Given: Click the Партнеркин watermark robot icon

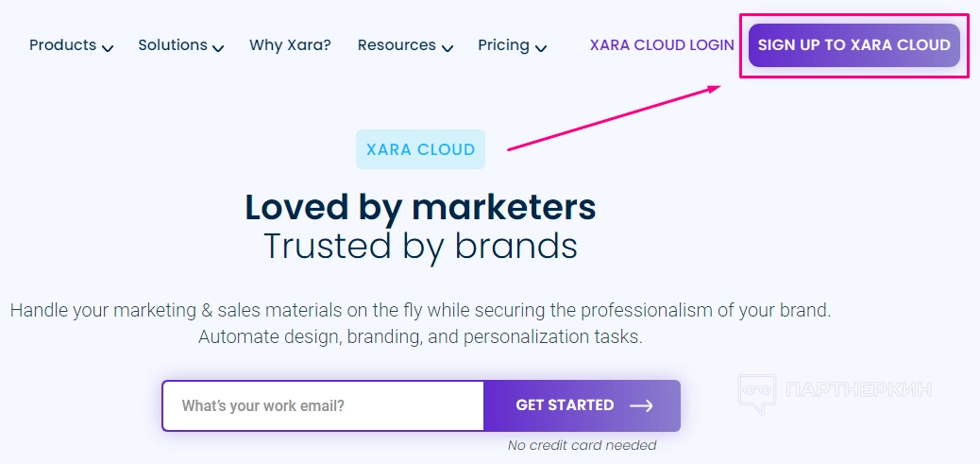Looking at the screenshot, I should point(756,392).
